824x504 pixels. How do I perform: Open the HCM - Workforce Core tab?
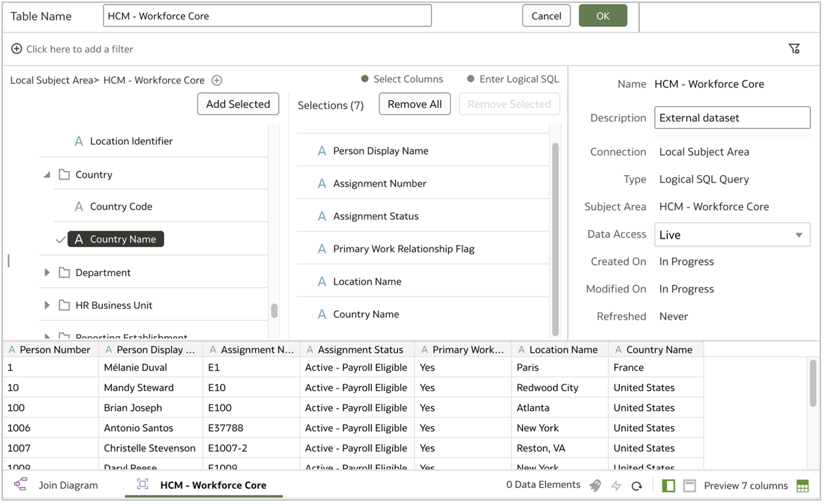tap(214, 485)
